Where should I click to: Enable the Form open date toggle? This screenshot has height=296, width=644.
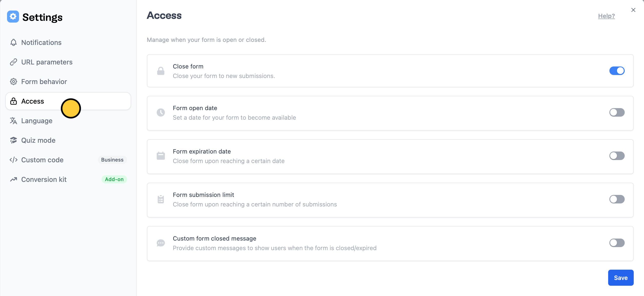pos(617,112)
